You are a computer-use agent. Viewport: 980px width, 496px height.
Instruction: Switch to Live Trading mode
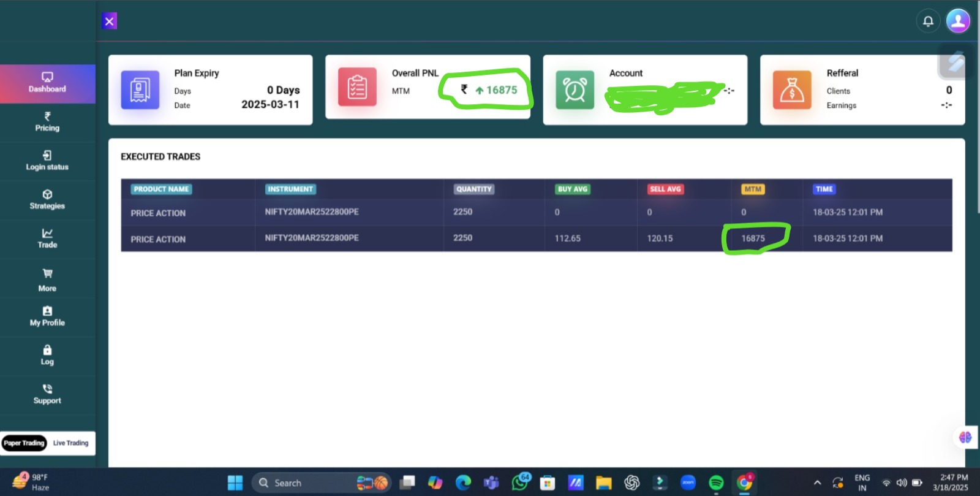tap(70, 443)
